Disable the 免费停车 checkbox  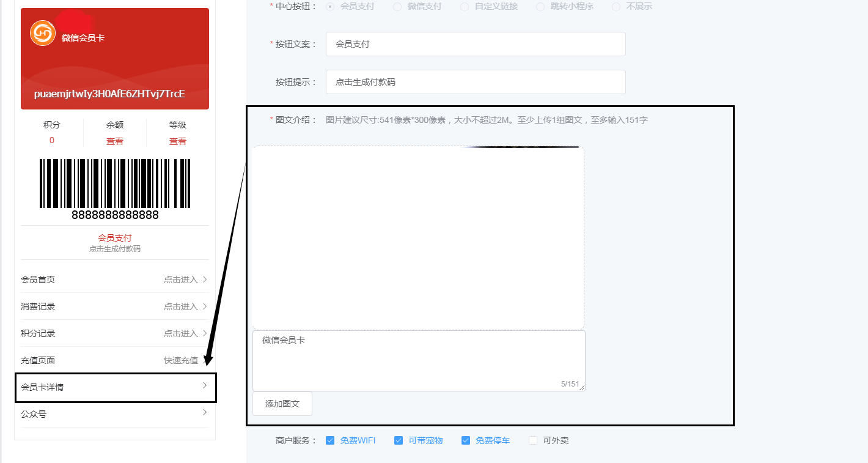[466, 440]
